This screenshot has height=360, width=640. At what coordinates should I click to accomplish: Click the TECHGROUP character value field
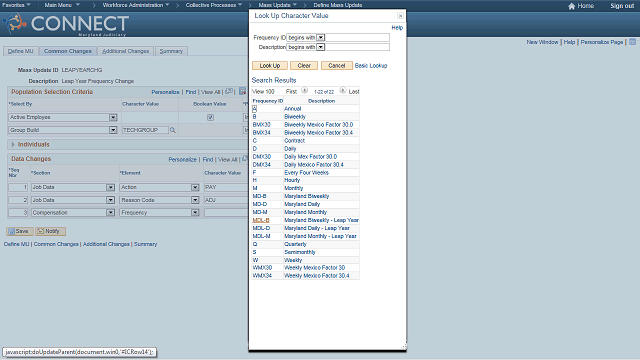pos(145,130)
